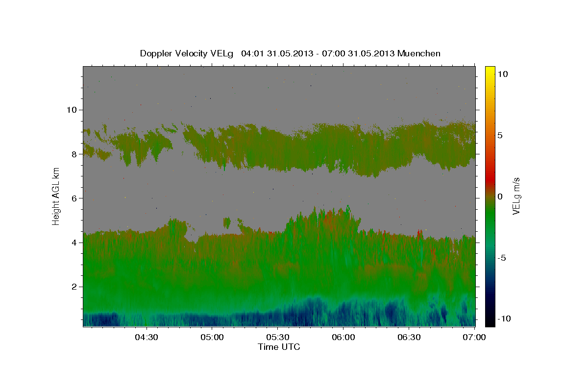
Task: Click the colorbar value 10 label
Action: [x=503, y=74]
